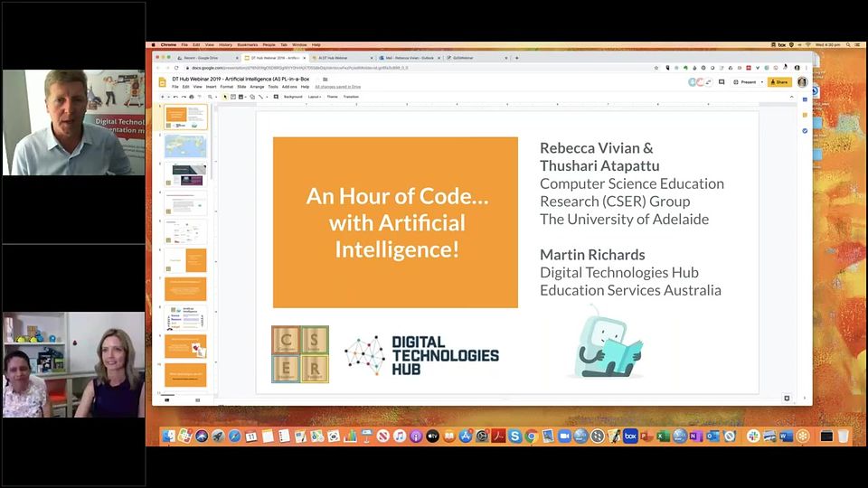The height and width of the screenshot is (488, 868).
Task: Open the Google account avatar
Action: point(801,82)
